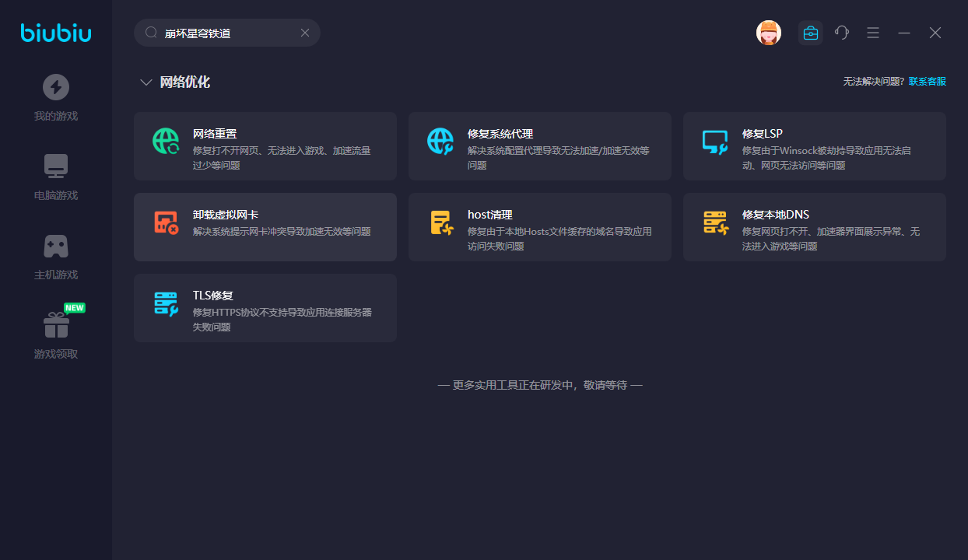The image size is (968, 560).
Task: Click the search field with 崩坏星穹铁道
Action: pyautogui.click(x=226, y=33)
